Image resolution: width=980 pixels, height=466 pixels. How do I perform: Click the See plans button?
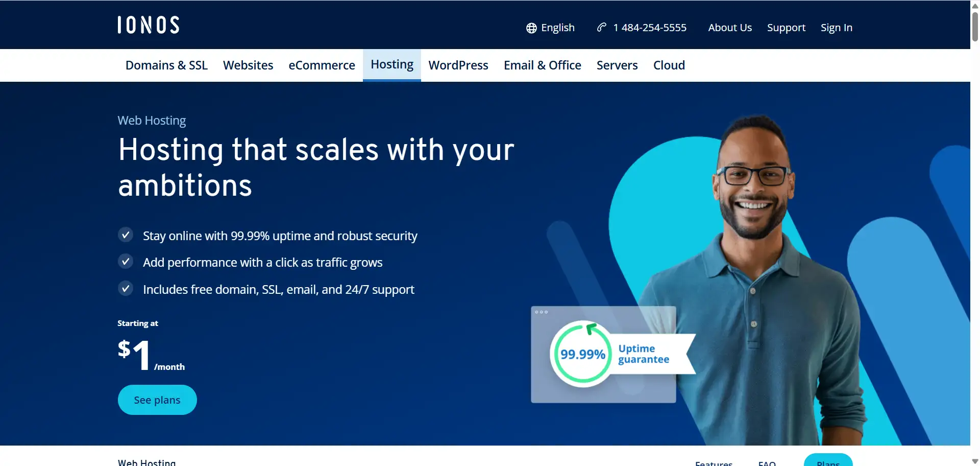pos(157,400)
